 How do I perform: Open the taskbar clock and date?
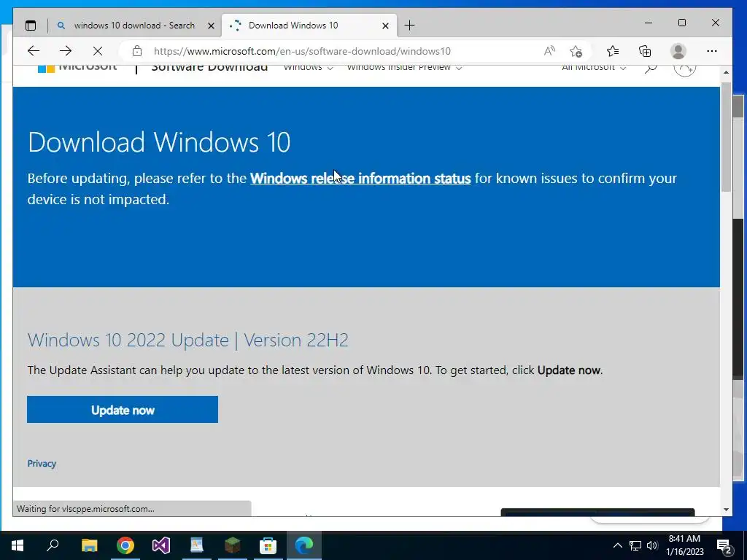coord(684,545)
